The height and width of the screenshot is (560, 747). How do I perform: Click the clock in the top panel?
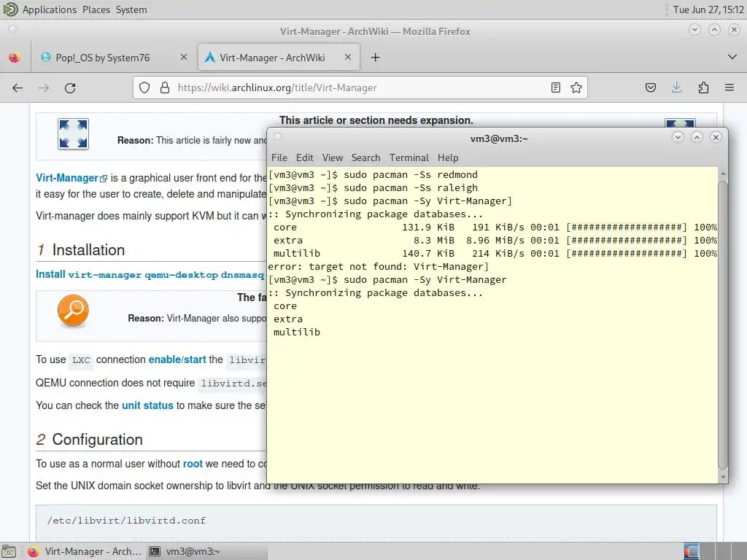click(708, 9)
